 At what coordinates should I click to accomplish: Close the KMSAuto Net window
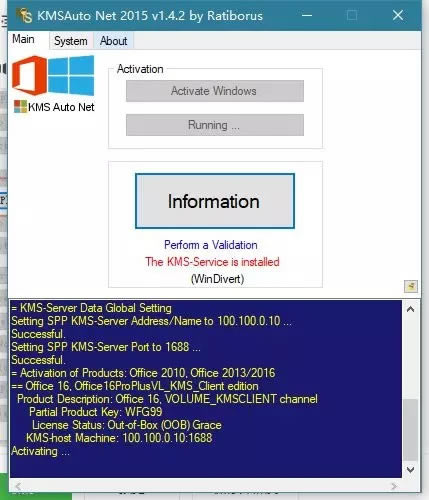[x=398, y=15]
